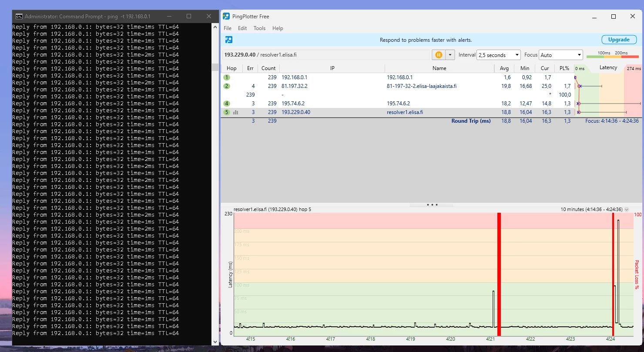Click the PingPlotter logo in the alert banner

click(228, 40)
